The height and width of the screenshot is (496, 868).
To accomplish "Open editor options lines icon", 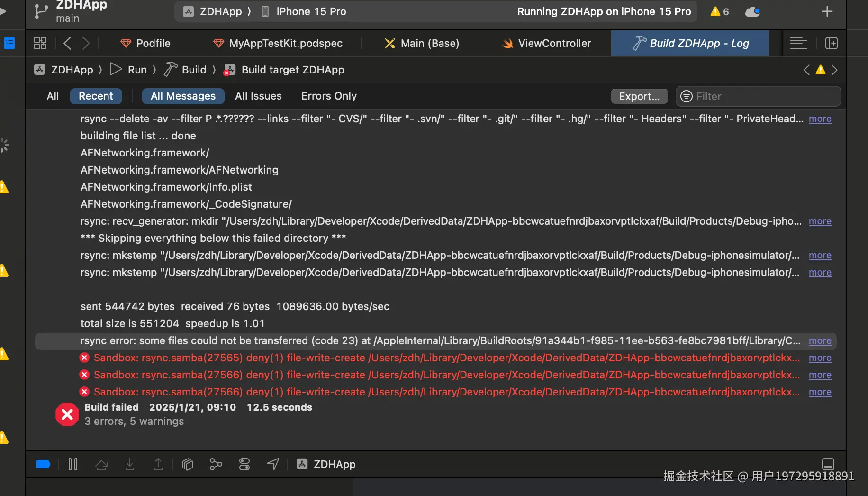I will tap(798, 43).
